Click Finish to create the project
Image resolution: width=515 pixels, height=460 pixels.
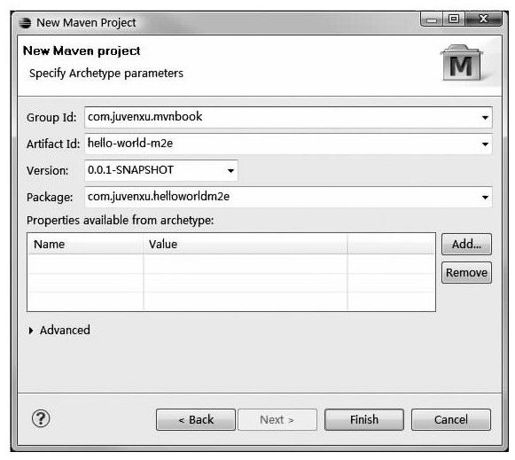point(364,420)
